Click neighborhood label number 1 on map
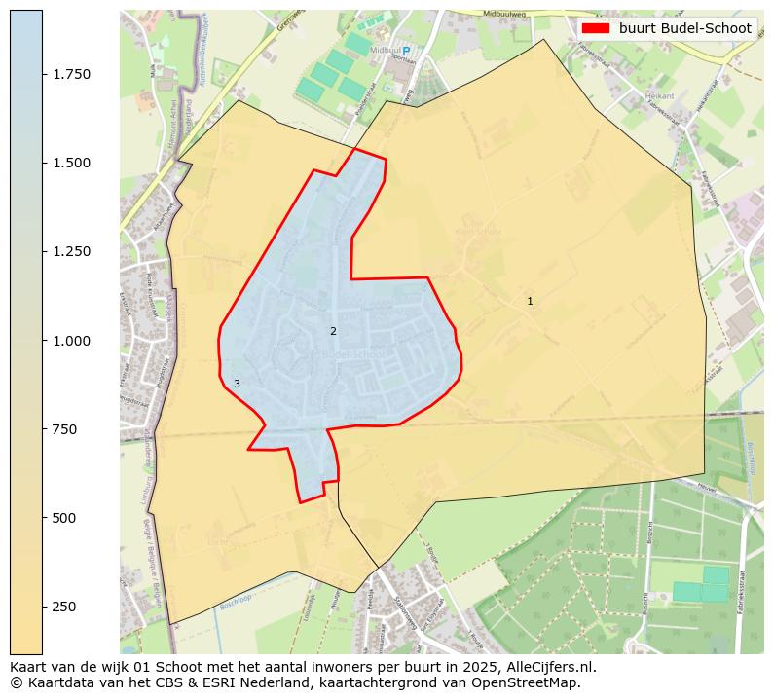Image resolution: width=773 pixels, height=700 pixels. tap(530, 302)
